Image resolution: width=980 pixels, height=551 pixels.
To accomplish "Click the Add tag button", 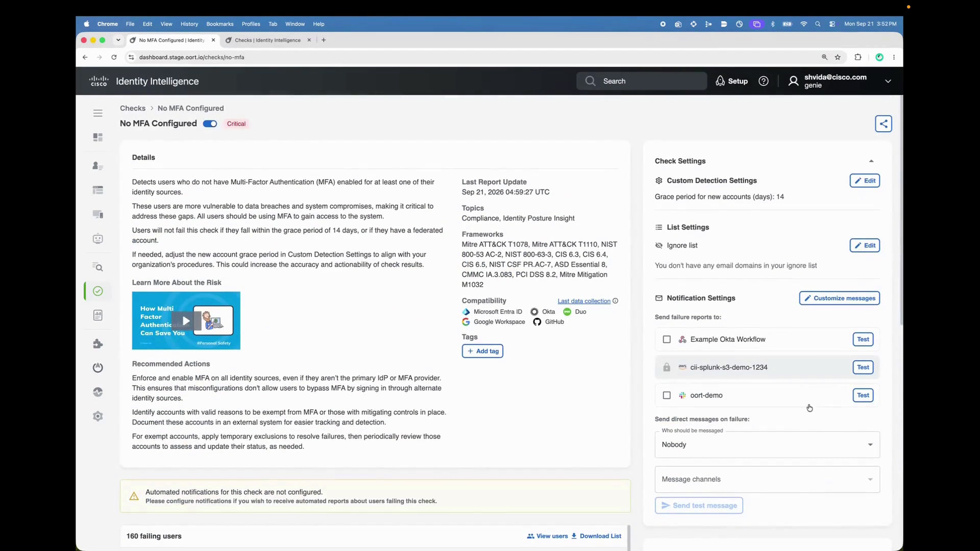I will click(x=482, y=351).
